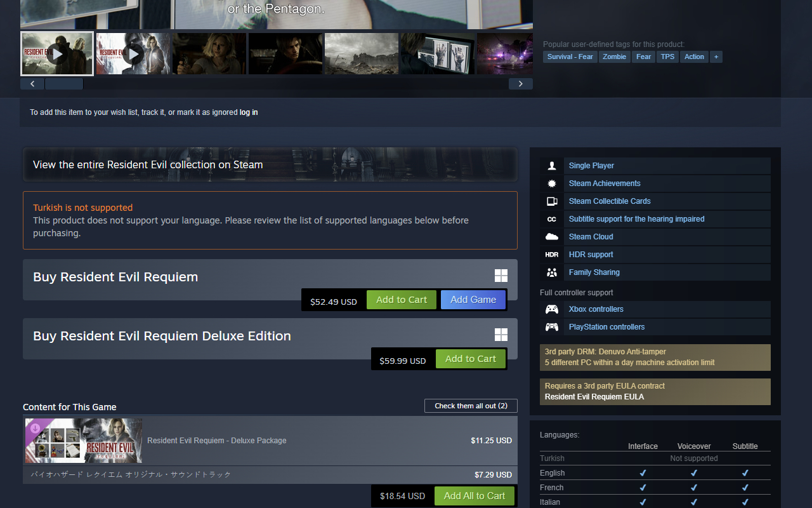The image size is (812, 508).
Task: Click the $18.54 USD total price
Action: click(403, 496)
